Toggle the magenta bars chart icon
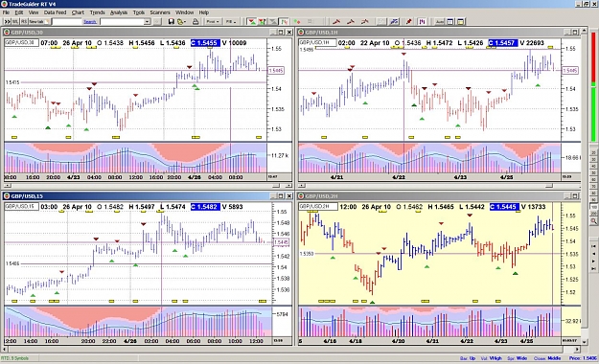599x364 pixels. pyautogui.click(x=422, y=22)
